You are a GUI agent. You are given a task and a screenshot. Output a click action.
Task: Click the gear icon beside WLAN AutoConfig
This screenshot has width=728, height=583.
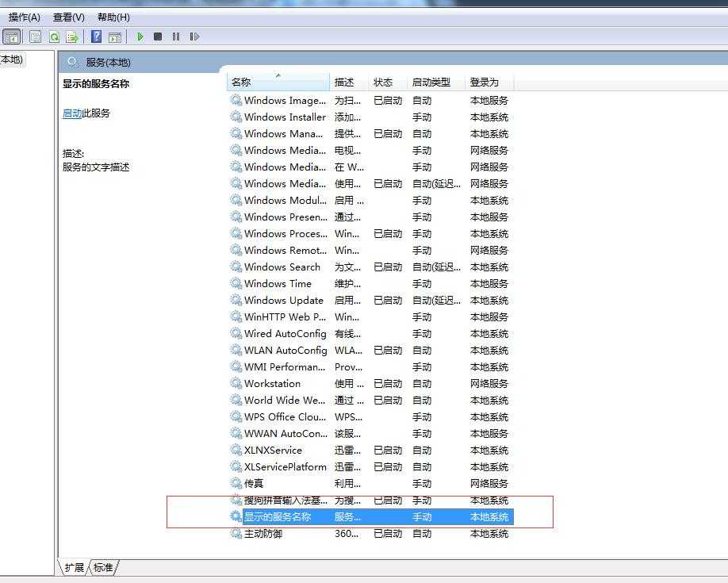[236, 351]
